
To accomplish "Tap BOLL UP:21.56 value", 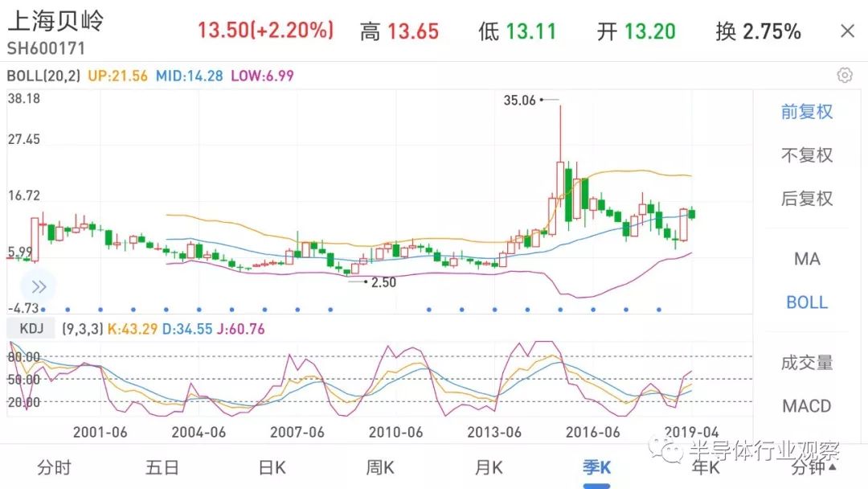I will [x=118, y=76].
